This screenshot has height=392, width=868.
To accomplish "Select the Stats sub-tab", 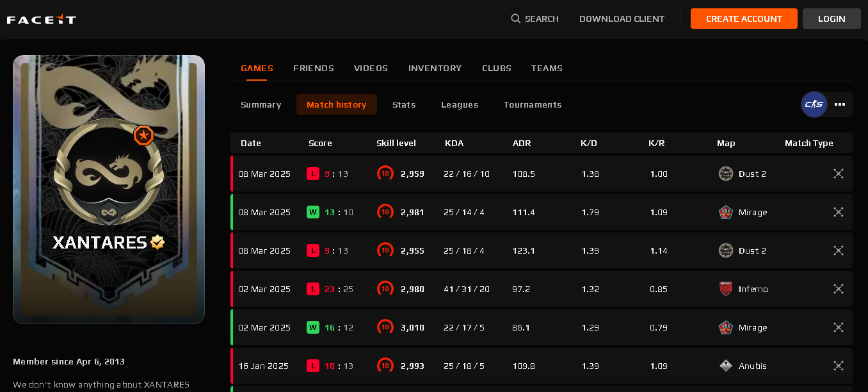I will pos(404,104).
